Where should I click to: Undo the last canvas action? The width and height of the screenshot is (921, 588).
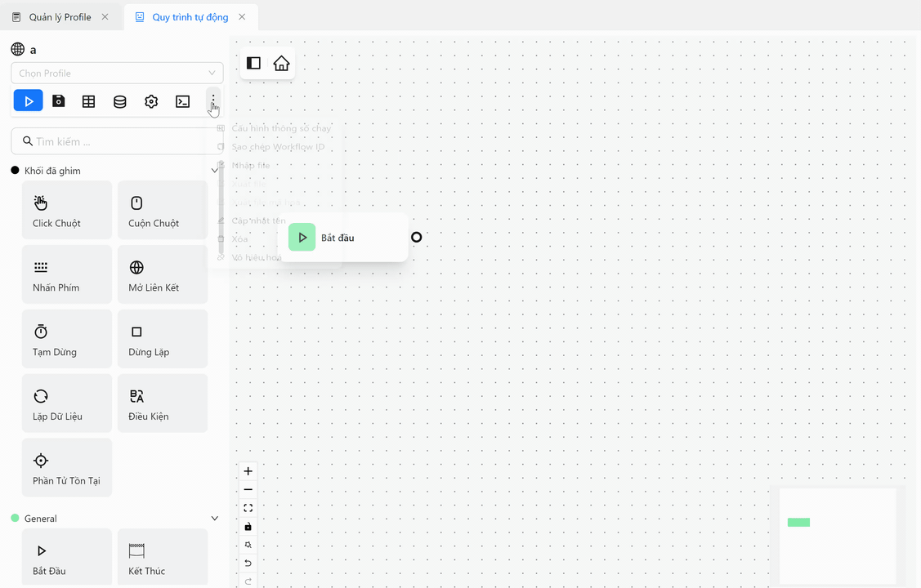248,563
